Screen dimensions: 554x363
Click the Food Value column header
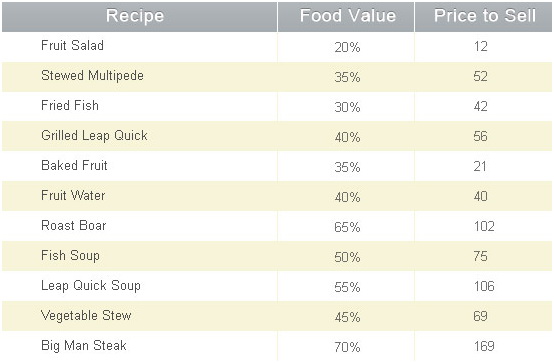[346, 17]
